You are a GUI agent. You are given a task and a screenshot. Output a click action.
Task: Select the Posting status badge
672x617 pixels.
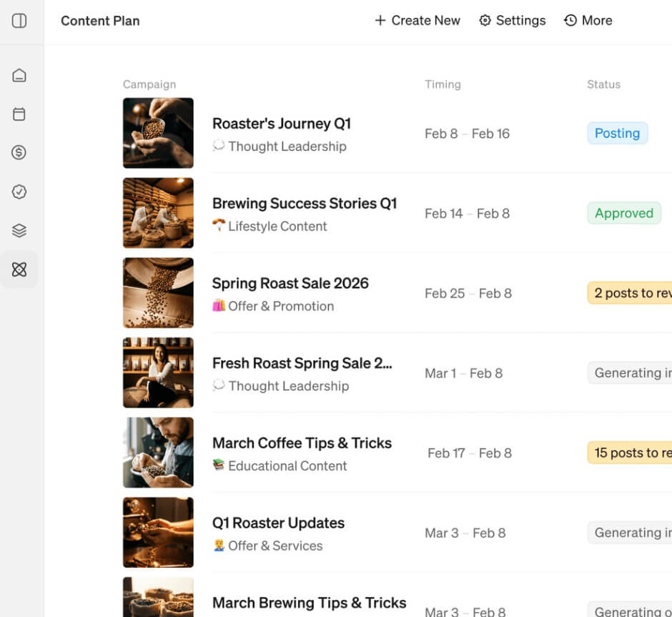coord(617,133)
